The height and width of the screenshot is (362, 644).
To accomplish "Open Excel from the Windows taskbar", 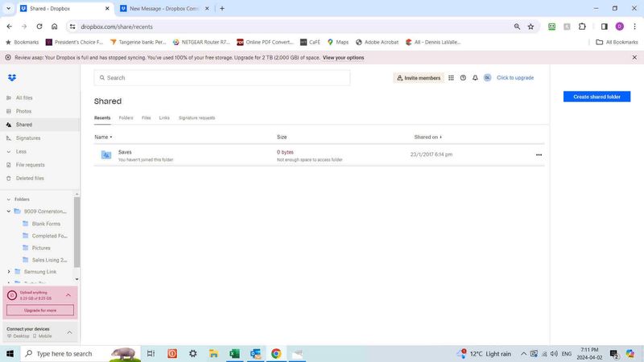I will click(234, 354).
